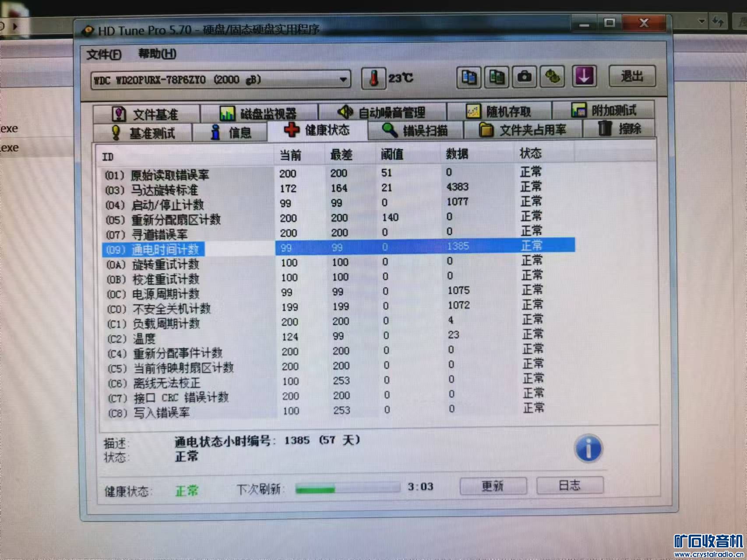Switch to the 信息 tab

click(230, 132)
